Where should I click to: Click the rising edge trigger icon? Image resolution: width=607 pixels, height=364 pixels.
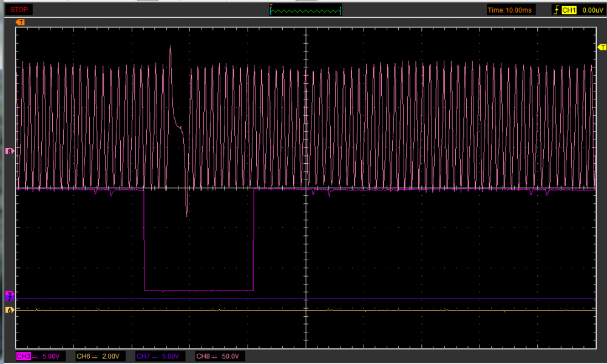pyautogui.click(x=556, y=10)
